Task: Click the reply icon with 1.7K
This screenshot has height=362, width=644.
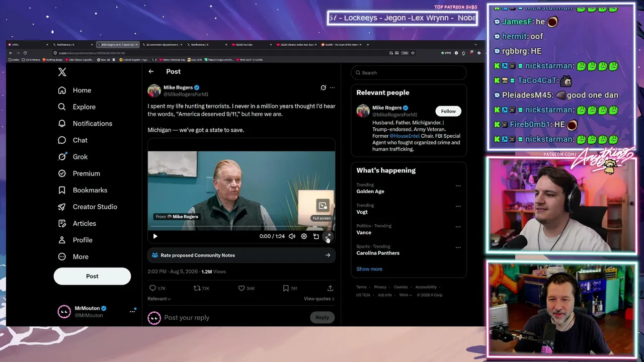Action: [x=157, y=288]
